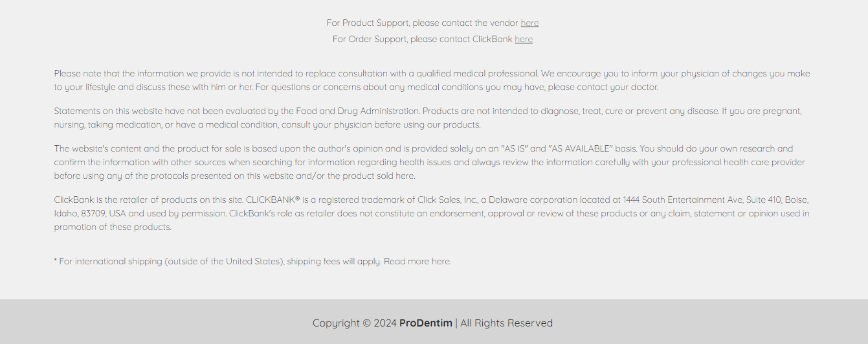
Task: Click paragraph starting 'ClickBank is the retailer'
Action: (x=432, y=213)
